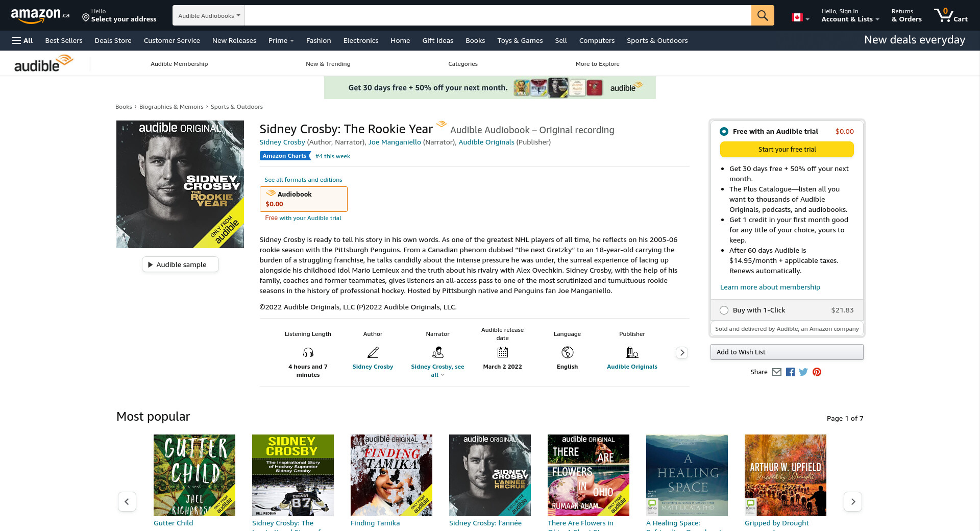The height and width of the screenshot is (531, 980).
Task: Click the Rookie Year book cover image
Action: click(x=180, y=184)
